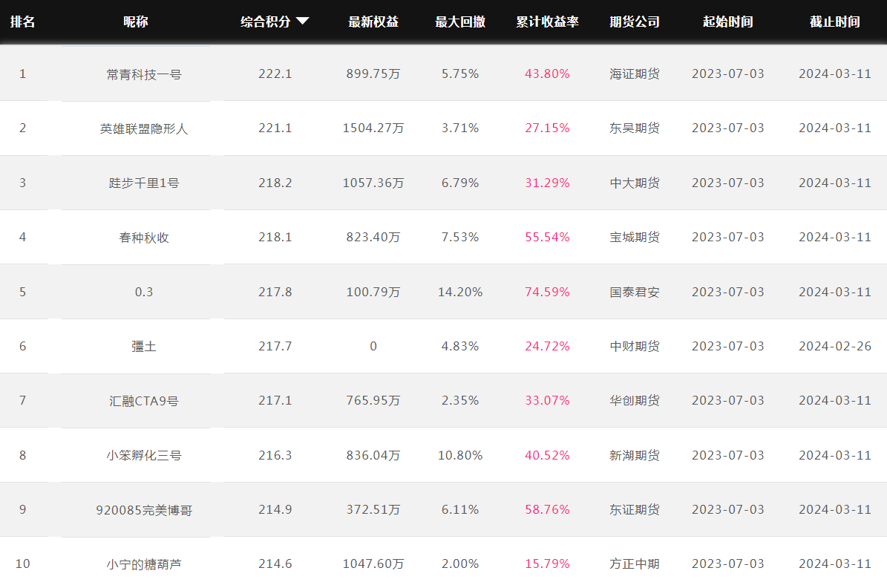This screenshot has height=588, width=887.
Task: Select drawdown value 10.80%
Action: [x=460, y=455]
